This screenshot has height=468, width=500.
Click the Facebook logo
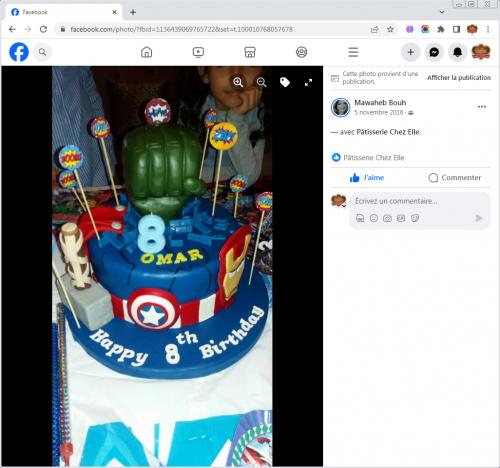point(19,52)
